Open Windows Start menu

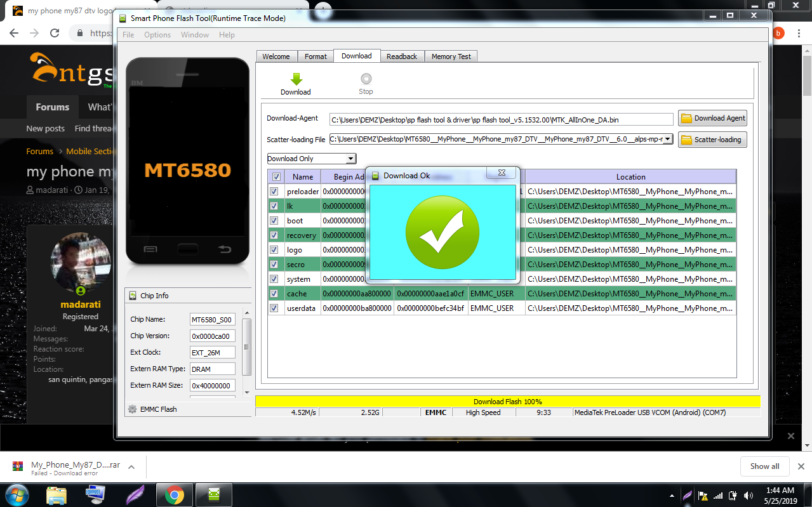(x=17, y=494)
